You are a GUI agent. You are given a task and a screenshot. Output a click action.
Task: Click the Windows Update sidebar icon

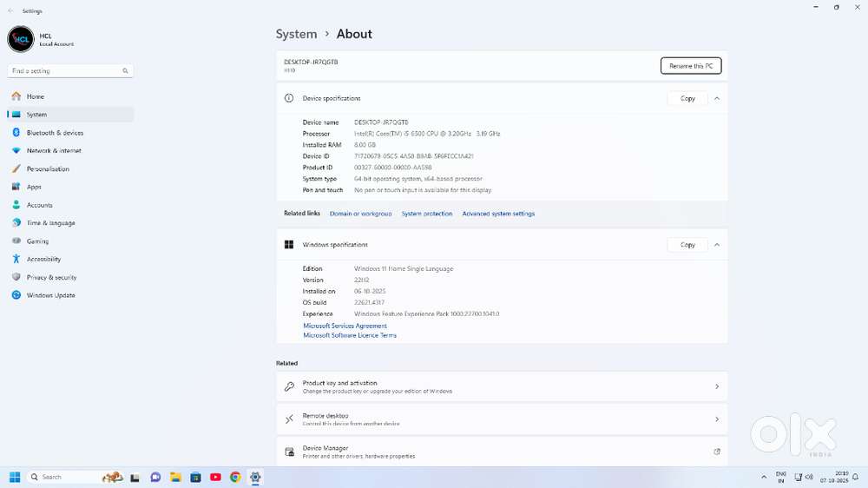pos(16,295)
